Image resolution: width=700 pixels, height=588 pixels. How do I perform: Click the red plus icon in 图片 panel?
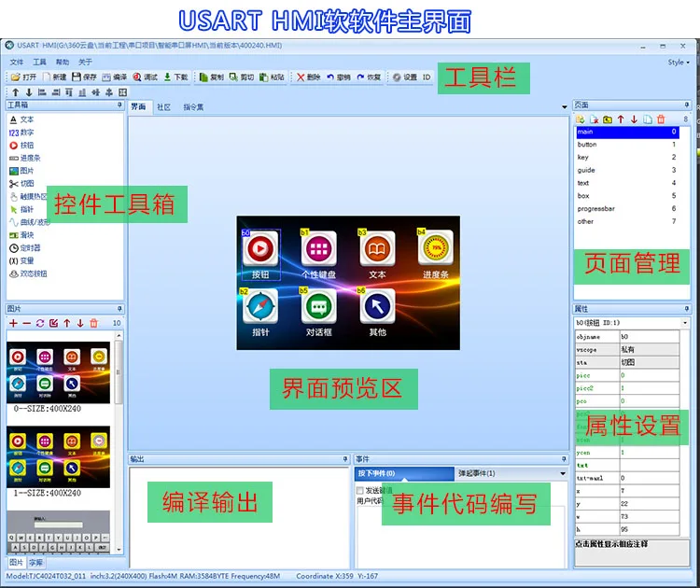14,323
